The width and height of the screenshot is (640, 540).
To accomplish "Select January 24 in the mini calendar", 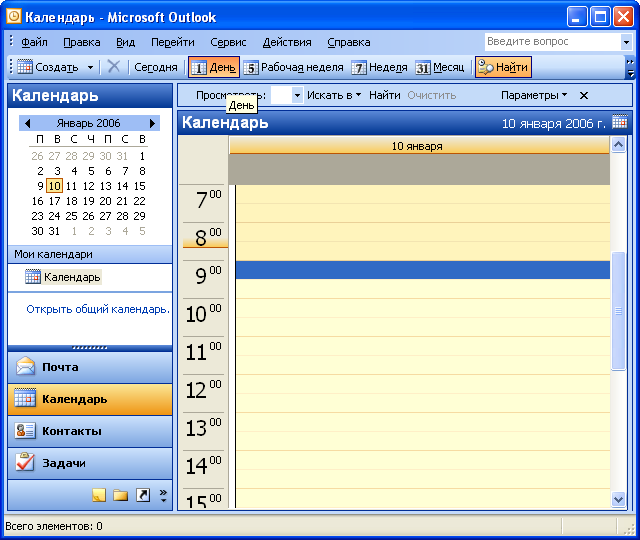I will pyautogui.click(x=54, y=216).
